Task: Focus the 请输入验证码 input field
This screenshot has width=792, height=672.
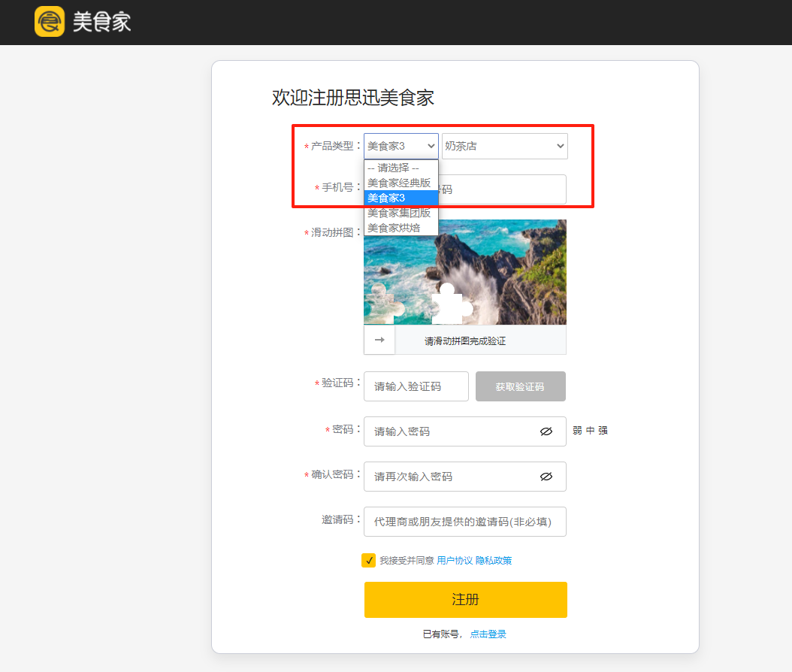Action: (x=416, y=386)
